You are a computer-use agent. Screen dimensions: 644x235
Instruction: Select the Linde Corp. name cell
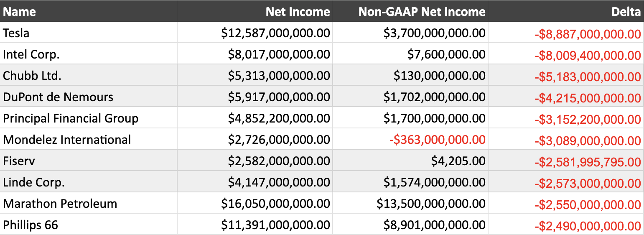34,182
